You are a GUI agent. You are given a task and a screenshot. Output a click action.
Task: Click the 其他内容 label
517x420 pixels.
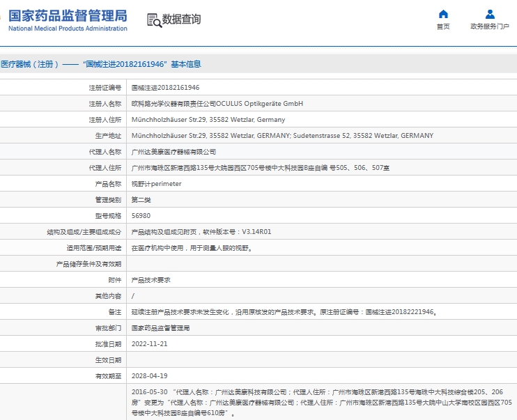108,296
